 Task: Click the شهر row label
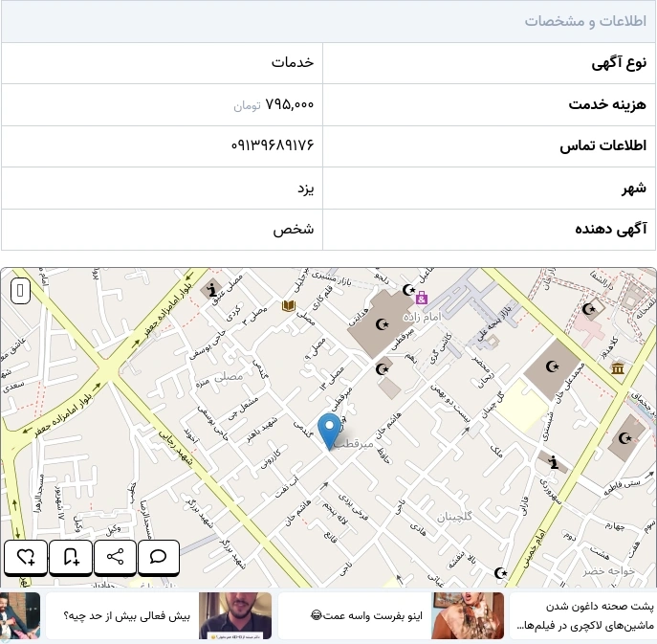pos(634,188)
